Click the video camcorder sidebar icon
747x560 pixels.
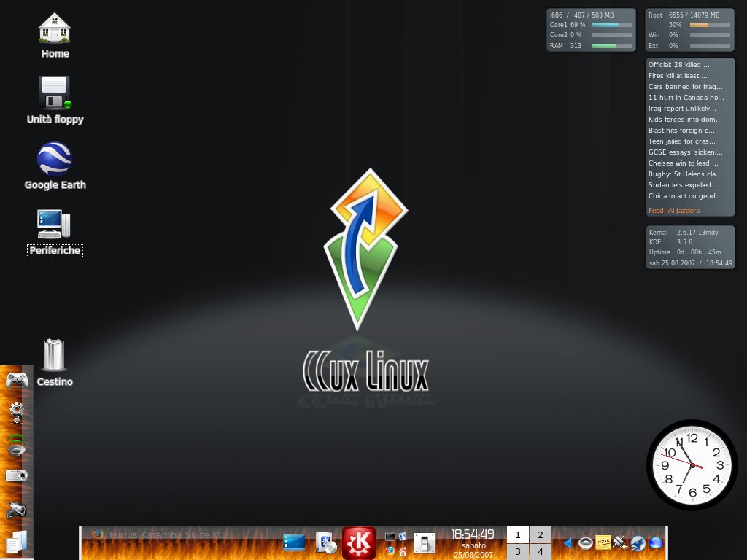16,510
